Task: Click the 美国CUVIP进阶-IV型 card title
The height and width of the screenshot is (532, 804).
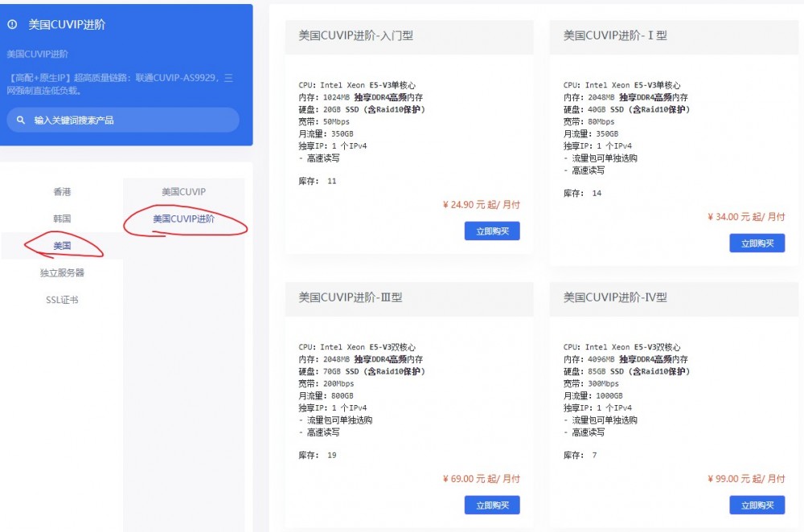Action: coord(615,297)
